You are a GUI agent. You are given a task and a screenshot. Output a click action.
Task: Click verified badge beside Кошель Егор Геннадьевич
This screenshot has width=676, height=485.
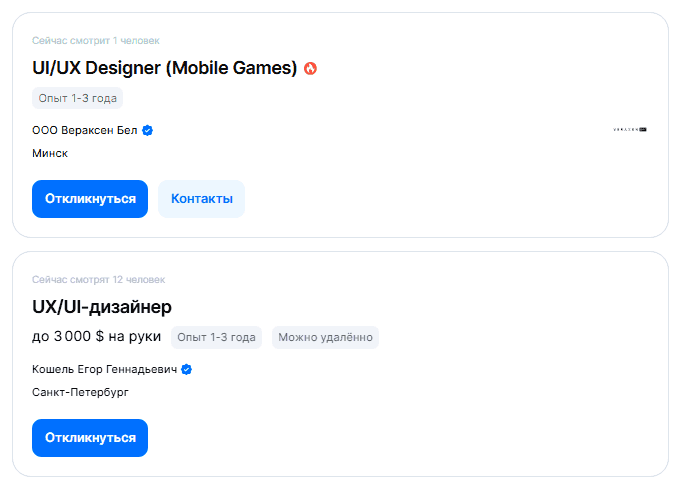click(186, 369)
